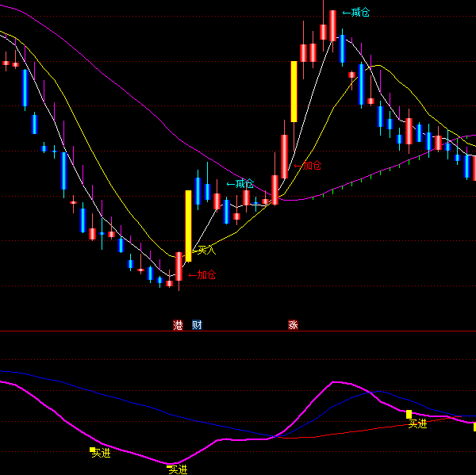476x475 pixels.
Task: Click the red 加仓 label near the lowest candle
Action: point(202,275)
